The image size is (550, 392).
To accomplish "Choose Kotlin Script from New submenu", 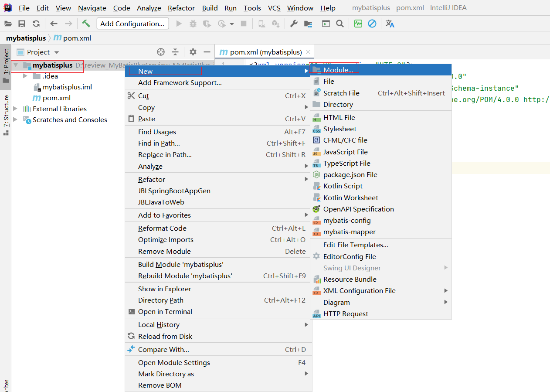I will pyautogui.click(x=380, y=186).
